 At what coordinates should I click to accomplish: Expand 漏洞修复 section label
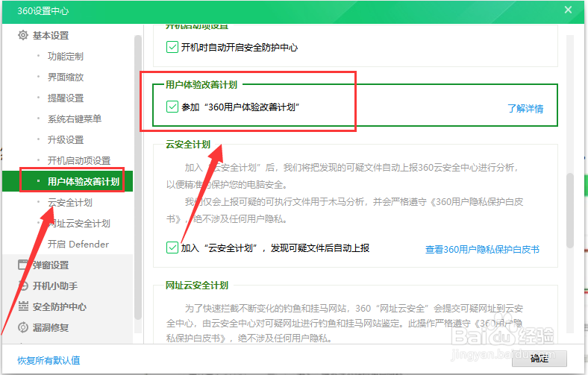51,328
